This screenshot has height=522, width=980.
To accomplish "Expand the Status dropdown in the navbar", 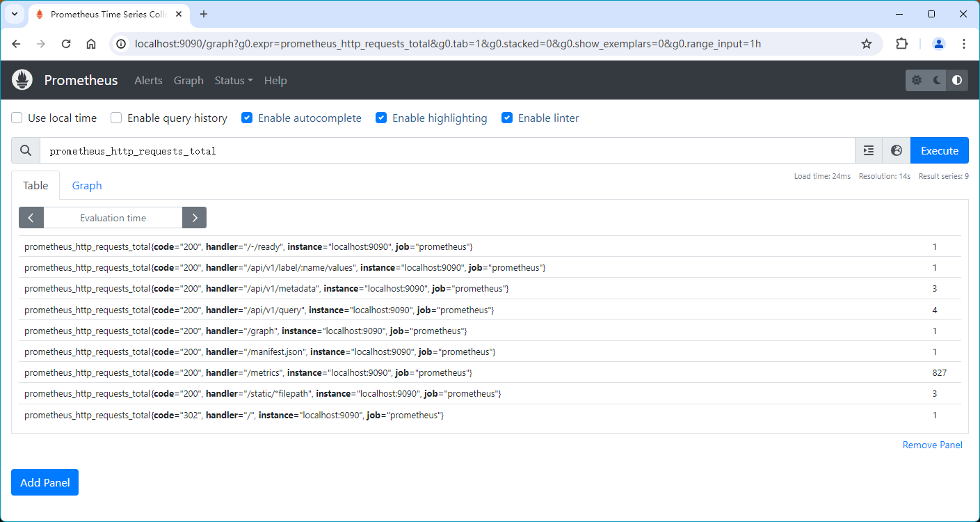I will tap(234, 80).
